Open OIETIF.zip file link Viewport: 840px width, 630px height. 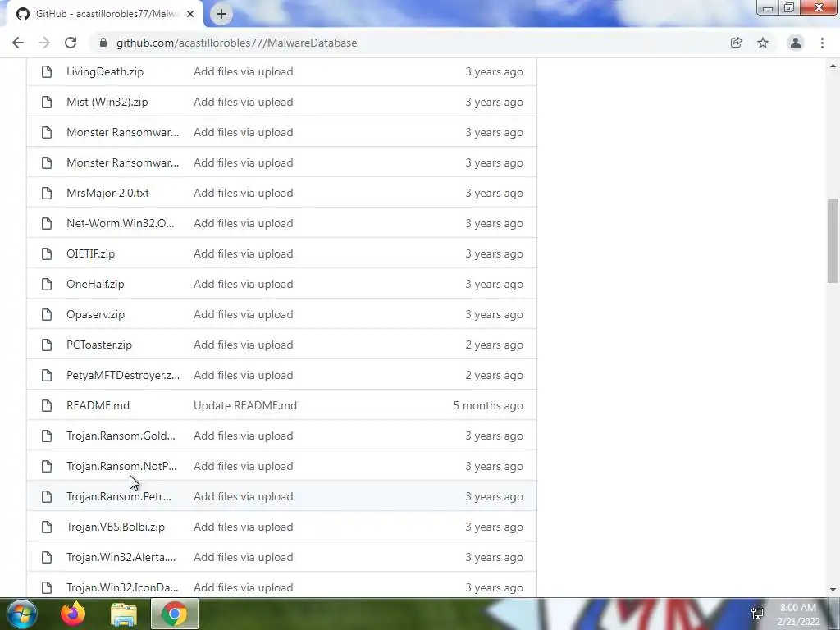pyautogui.click(x=90, y=254)
